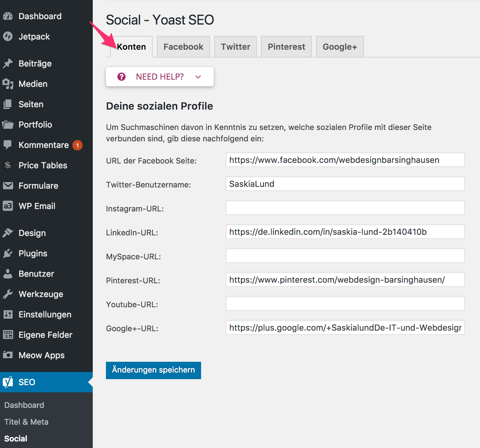480x448 pixels.
Task: Click the Google+-URL input field
Action: 345,327
